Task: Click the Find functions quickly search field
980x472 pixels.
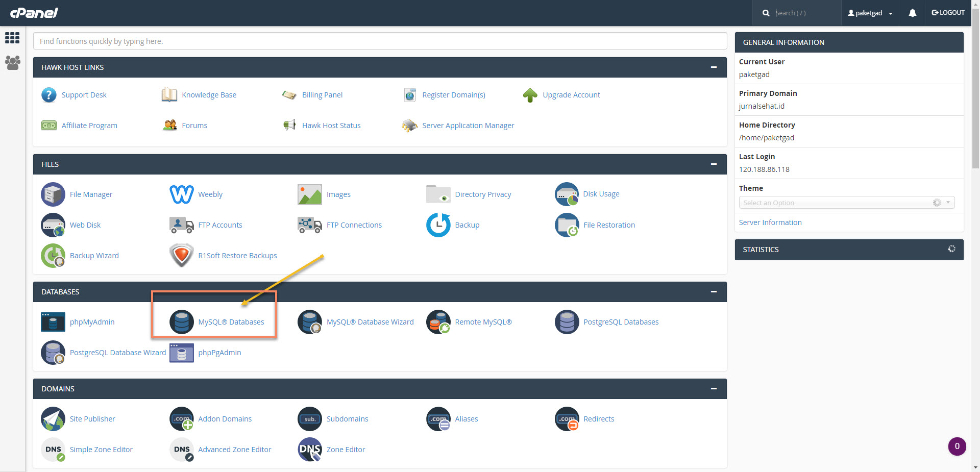Action: [x=380, y=41]
